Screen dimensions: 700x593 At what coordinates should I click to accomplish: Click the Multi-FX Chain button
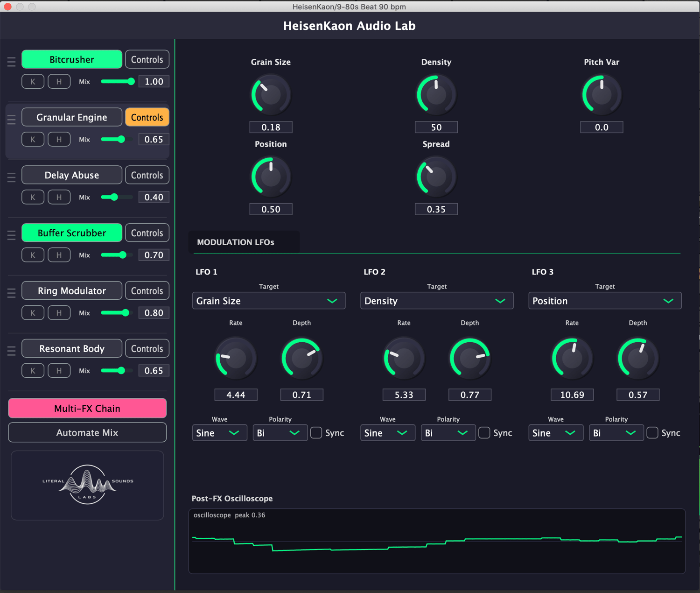pos(87,409)
